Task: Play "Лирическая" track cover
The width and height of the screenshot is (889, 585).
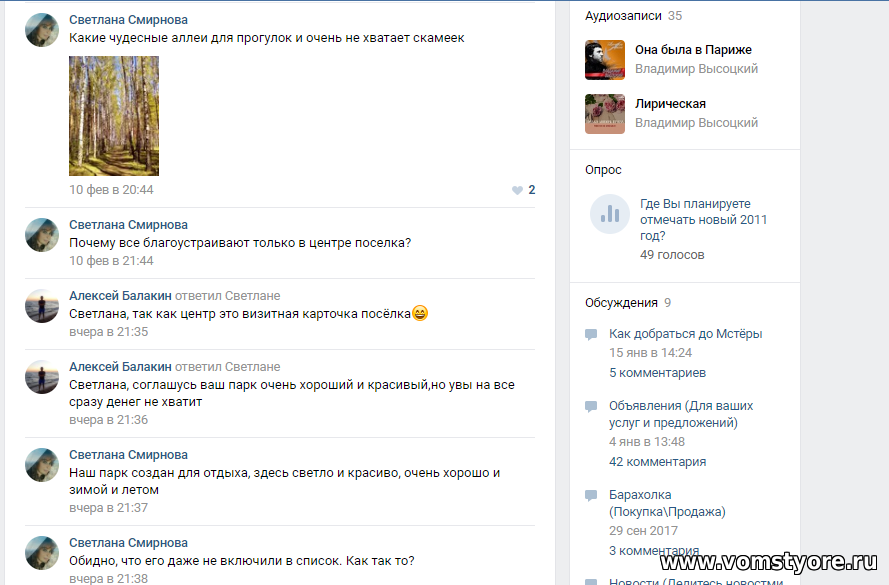Action: pyautogui.click(x=605, y=113)
